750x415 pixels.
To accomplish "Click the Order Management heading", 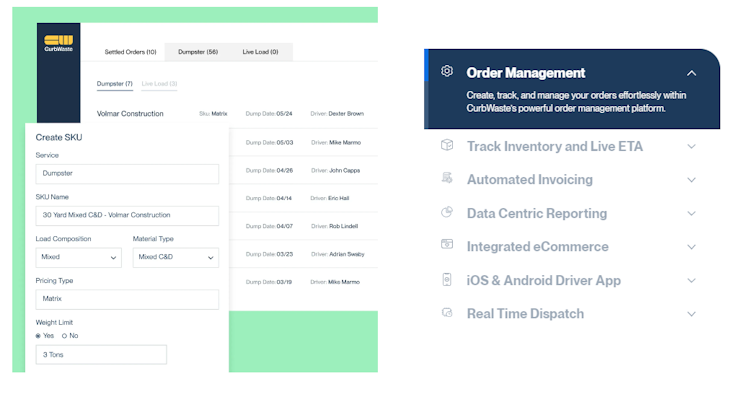I will point(526,73).
